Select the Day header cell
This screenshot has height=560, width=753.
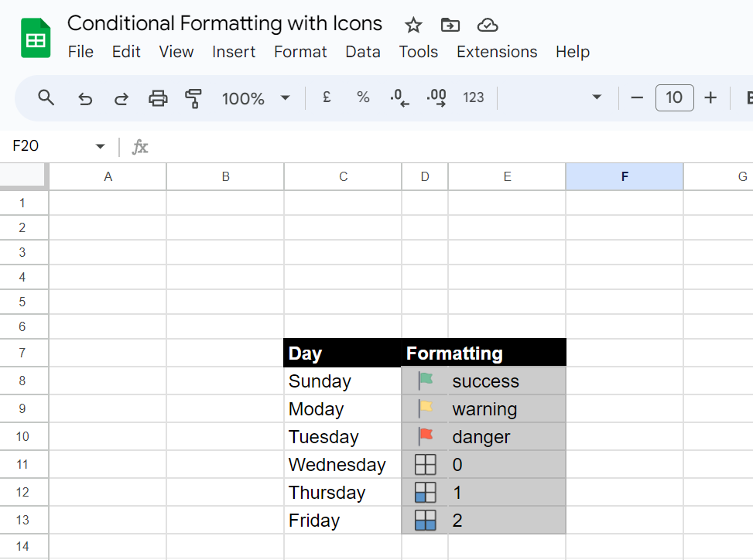tap(342, 353)
